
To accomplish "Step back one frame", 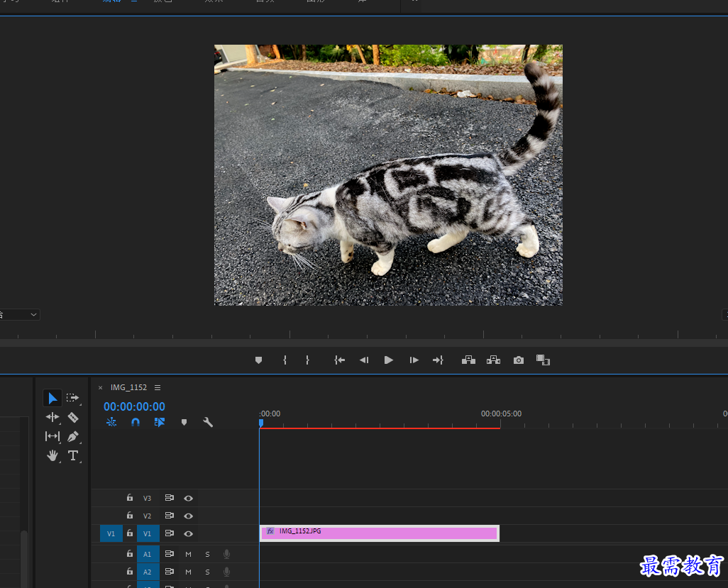I will (364, 360).
